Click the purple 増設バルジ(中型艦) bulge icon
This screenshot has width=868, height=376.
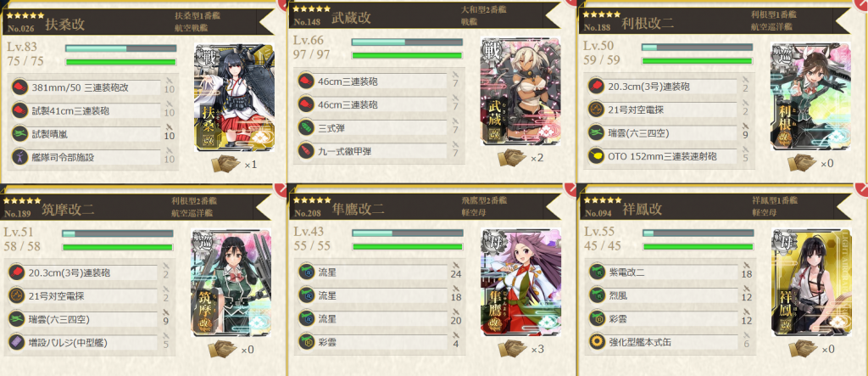tap(17, 343)
